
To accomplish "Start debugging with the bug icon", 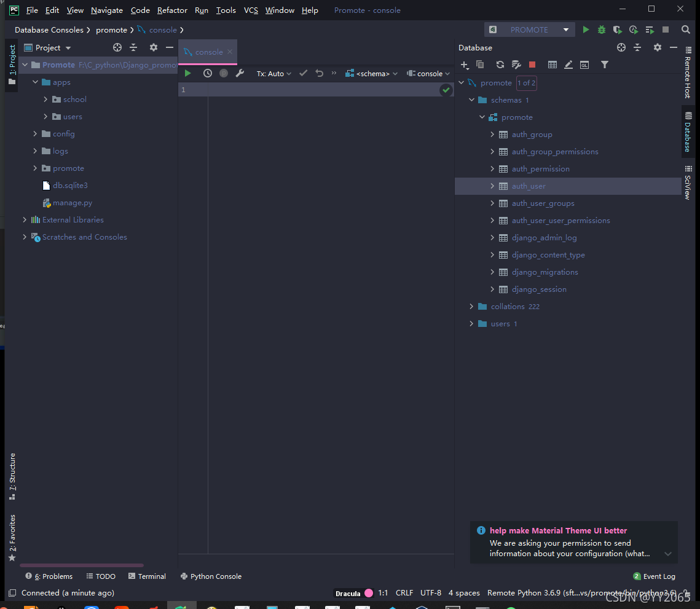I will [x=602, y=29].
